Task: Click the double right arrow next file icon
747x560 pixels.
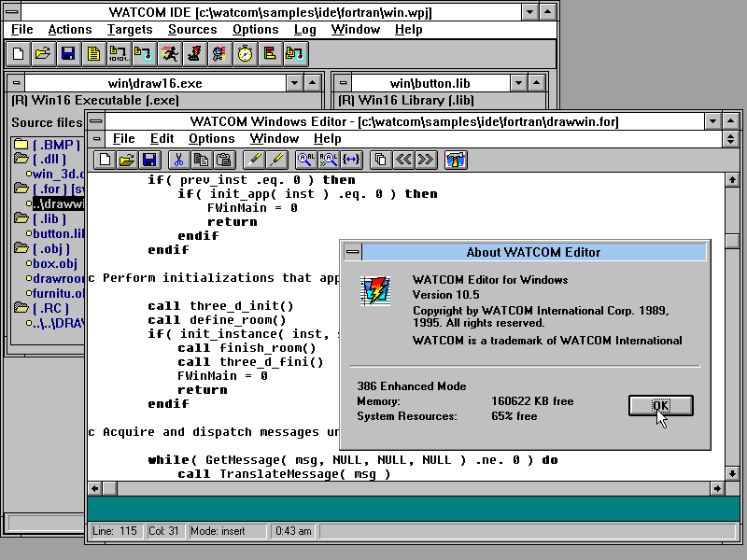Action: pyautogui.click(x=426, y=160)
